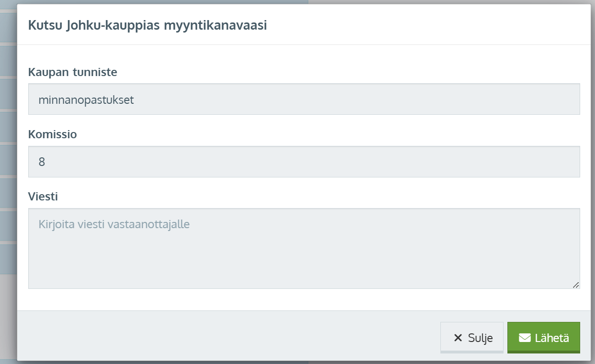Click the Viesti textarea resize grip
Screen dimensions: 595x364
coord(576,285)
